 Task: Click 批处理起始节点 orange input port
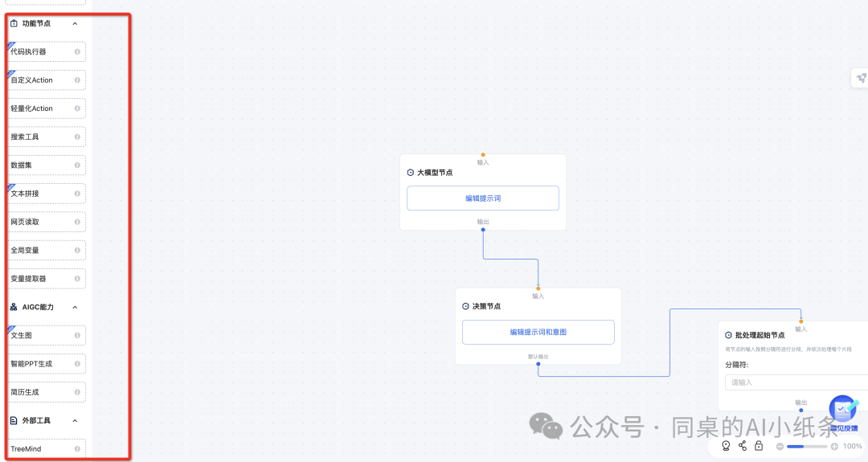tap(801, 321)
